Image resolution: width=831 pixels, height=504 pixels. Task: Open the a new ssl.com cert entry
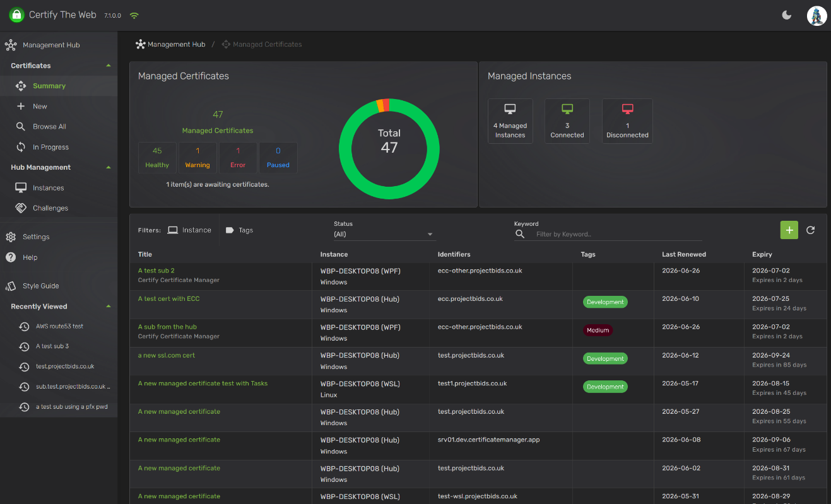coord(167,355)
